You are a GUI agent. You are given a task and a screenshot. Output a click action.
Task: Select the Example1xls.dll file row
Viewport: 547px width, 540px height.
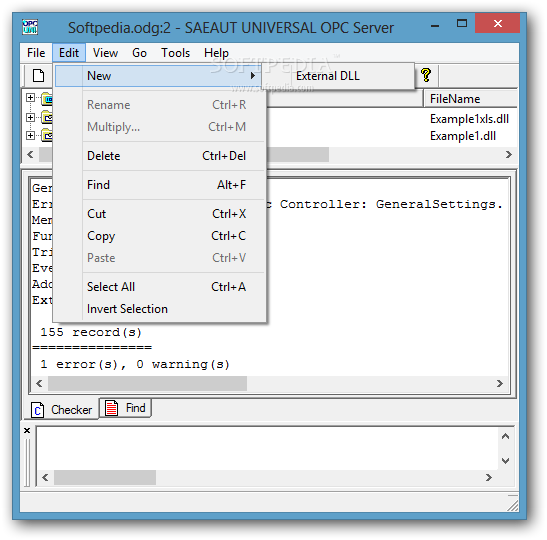[x=469, y=119]
